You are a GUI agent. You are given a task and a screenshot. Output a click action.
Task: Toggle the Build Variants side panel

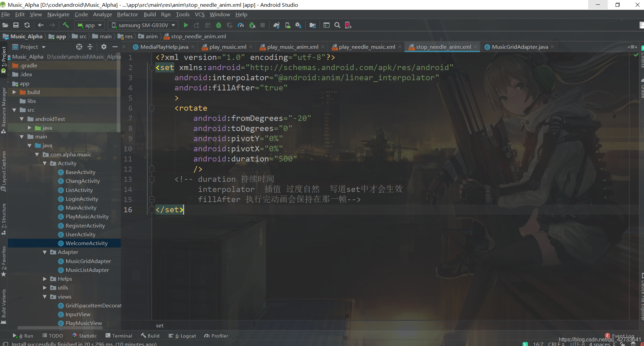[4, 306]
